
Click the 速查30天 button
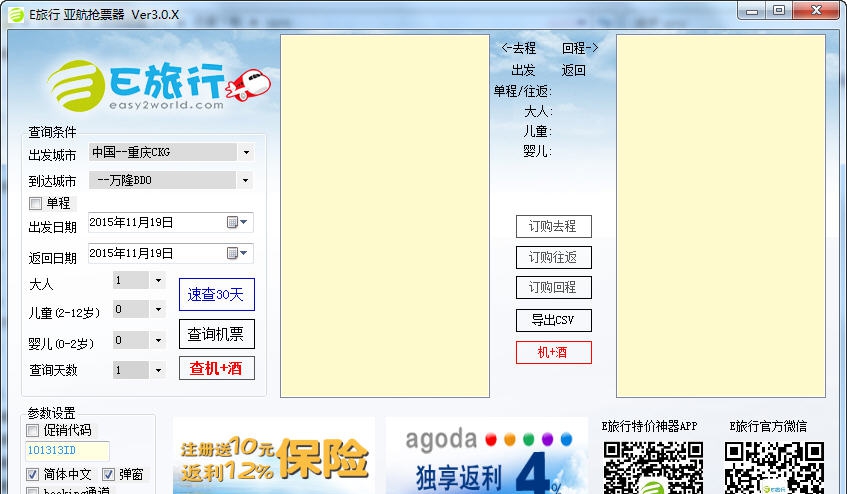coord(217,294)
